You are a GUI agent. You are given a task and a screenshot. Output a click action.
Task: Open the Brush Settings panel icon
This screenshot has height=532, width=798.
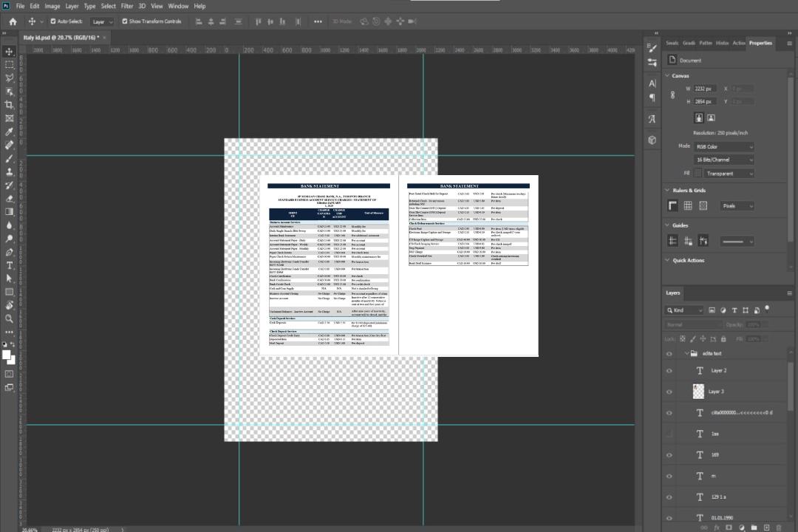pos(652,47)
